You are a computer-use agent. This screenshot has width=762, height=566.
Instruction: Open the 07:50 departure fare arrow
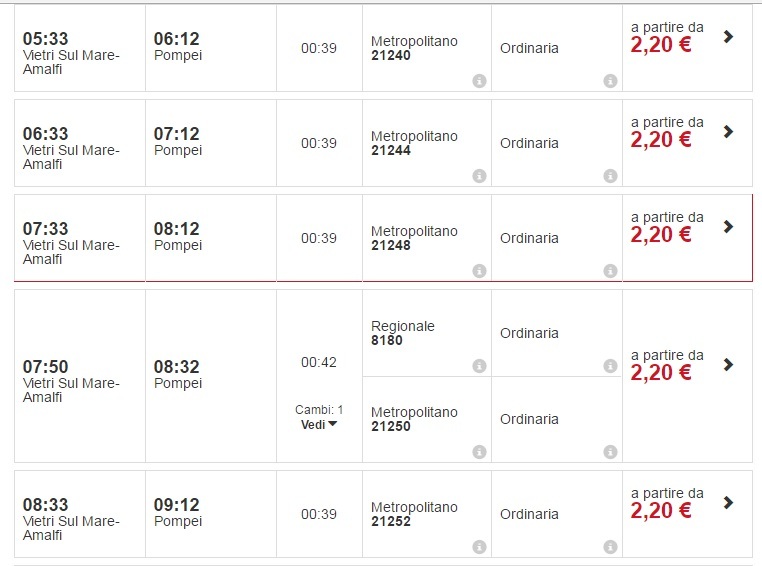coord(728,365)
